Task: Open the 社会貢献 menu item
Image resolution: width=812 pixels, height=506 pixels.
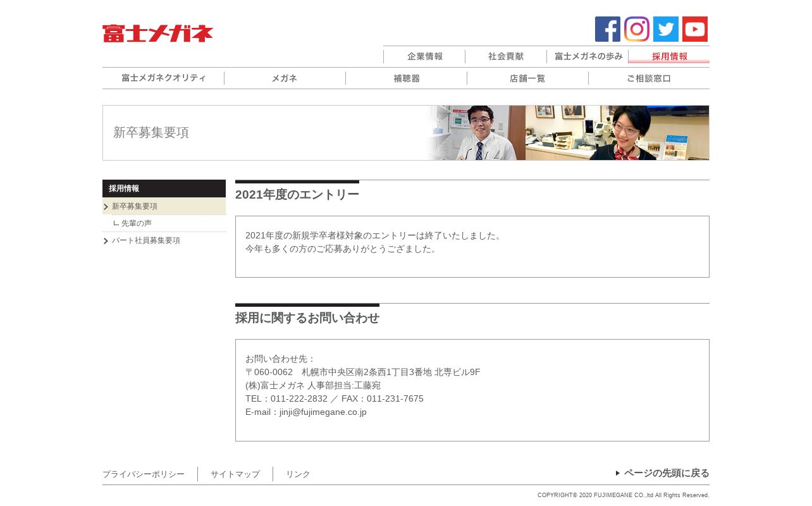Action: click(x=506, y=56)
